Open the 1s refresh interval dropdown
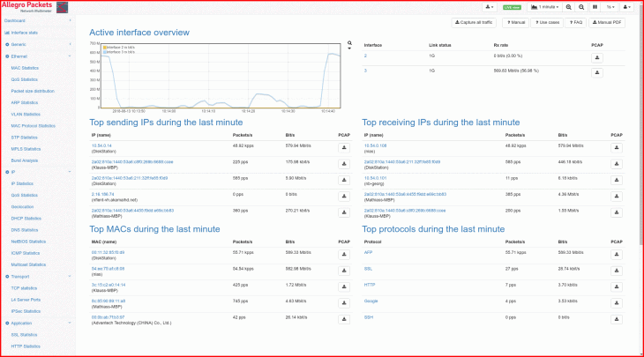644x357 pixels. (609, 7)
